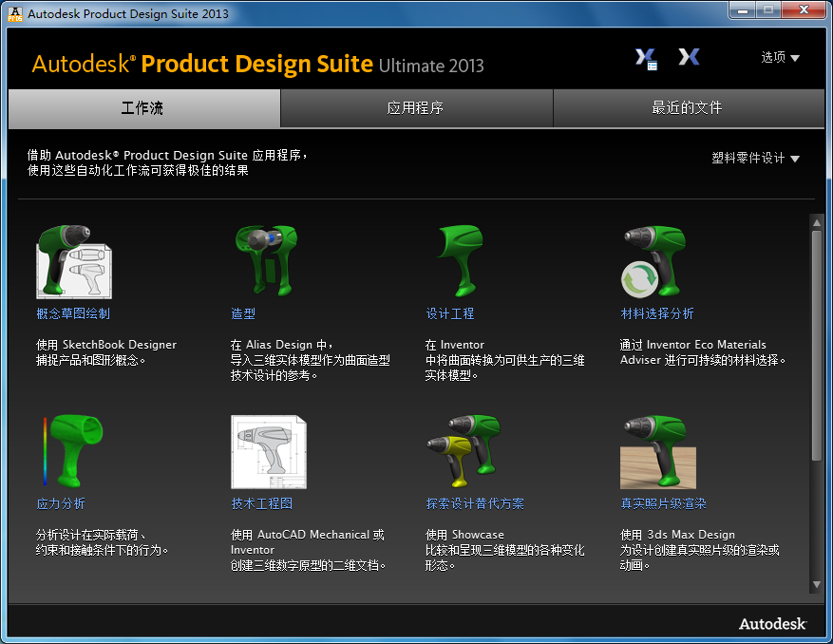Open the 技术工程图 drawing sheet icon
This screenshot has height=644, width=833.
(x=269, y=451)
